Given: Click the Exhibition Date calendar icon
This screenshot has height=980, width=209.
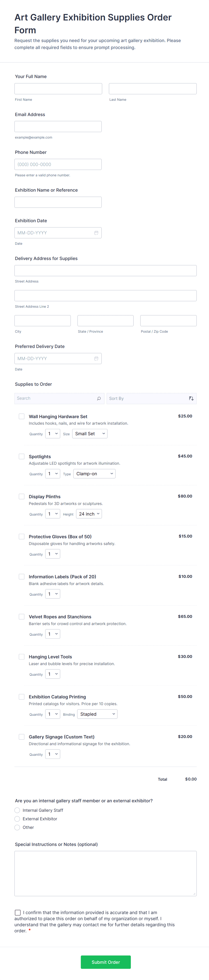Looking at the screenshot, I should [x=96, y=233].
